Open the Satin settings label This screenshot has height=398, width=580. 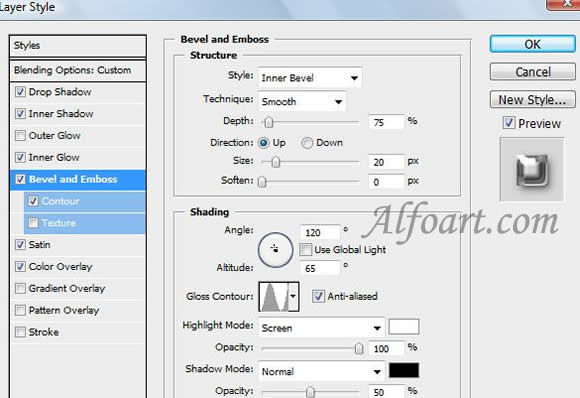click(x=40, y=244)
